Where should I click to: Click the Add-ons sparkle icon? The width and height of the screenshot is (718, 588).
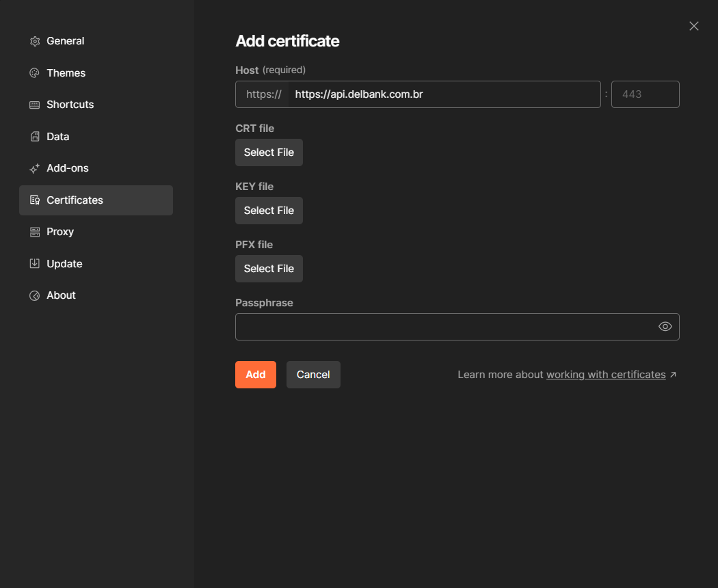(x=35, y=168)
